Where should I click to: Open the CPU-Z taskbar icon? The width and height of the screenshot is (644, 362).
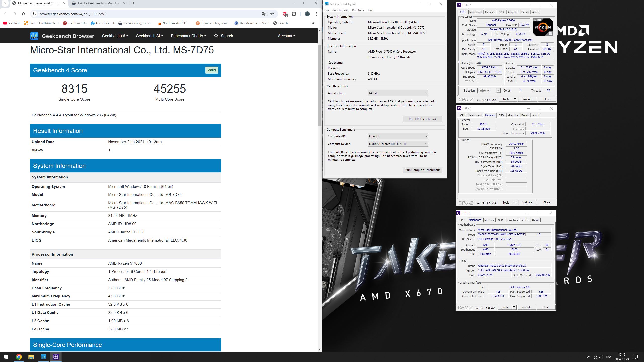pos(56,357)
